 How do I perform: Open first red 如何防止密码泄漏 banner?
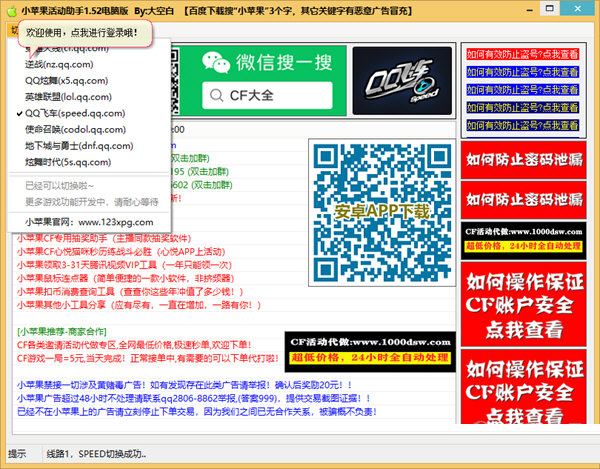524,160
